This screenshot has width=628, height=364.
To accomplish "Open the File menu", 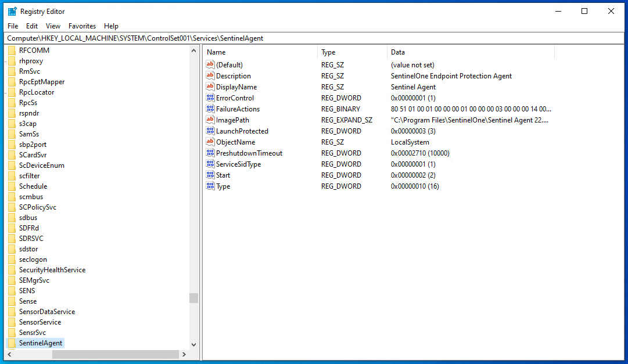I will pos(13,26).
